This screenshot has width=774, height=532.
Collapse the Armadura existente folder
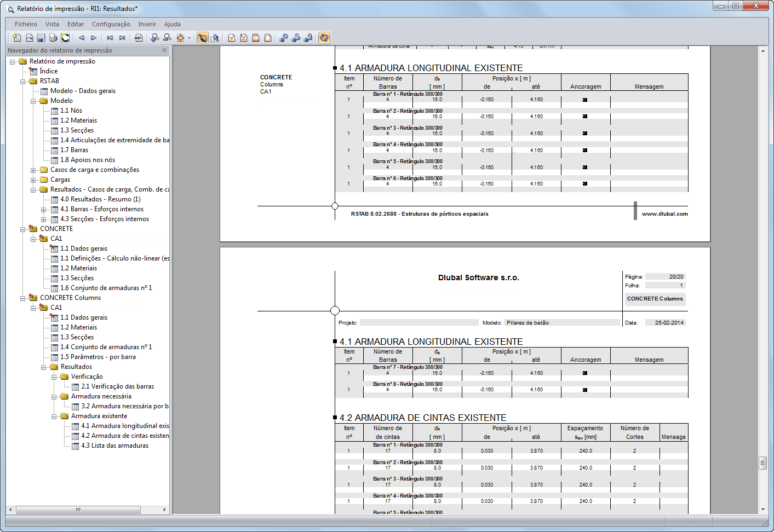click(x=54, y=416)
